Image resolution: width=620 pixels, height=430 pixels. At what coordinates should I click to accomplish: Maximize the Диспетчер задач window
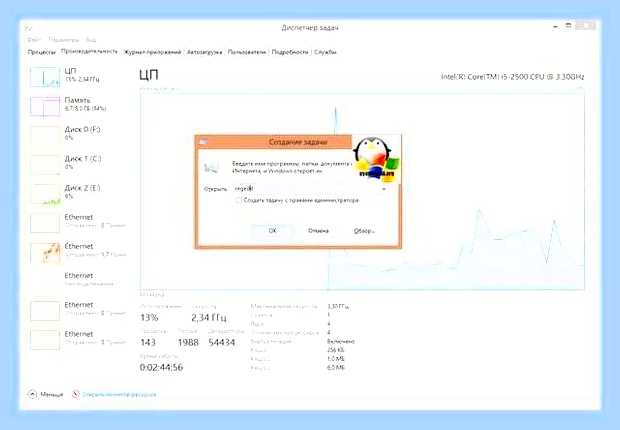coord(569,26)
